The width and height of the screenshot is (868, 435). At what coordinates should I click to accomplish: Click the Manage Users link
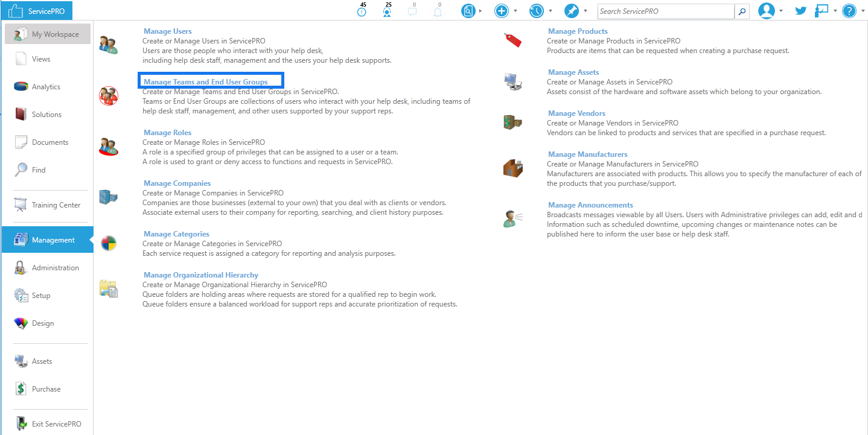tap(168, 31)
